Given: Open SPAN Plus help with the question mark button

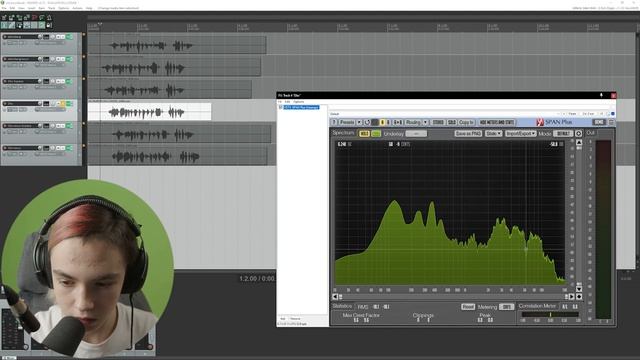Looking at the screenshot, I should tap(334, 122).
